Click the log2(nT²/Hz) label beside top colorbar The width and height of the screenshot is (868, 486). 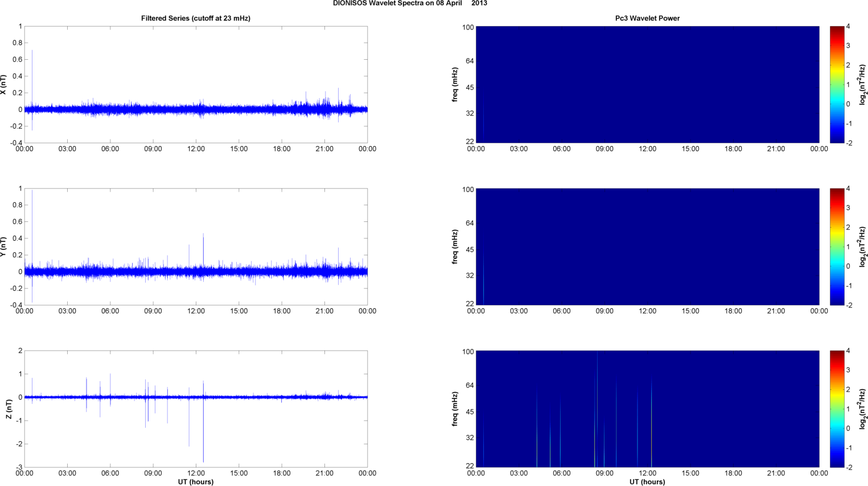(x=863, y=85)
